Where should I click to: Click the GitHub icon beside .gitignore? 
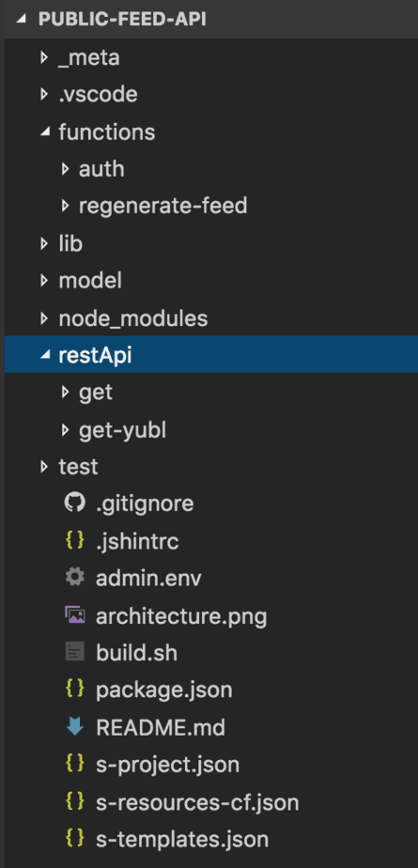(x=75, y=504)
